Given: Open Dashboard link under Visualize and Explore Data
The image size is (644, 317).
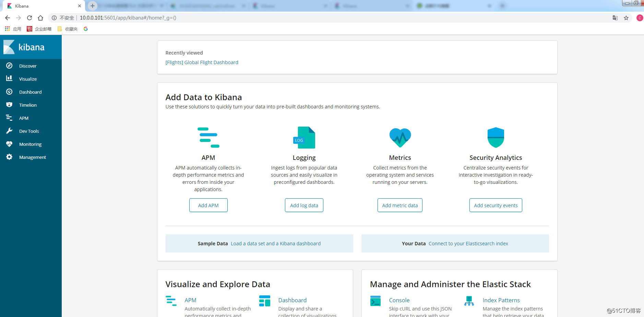Looking at the screenshot, I should point(292,300).
